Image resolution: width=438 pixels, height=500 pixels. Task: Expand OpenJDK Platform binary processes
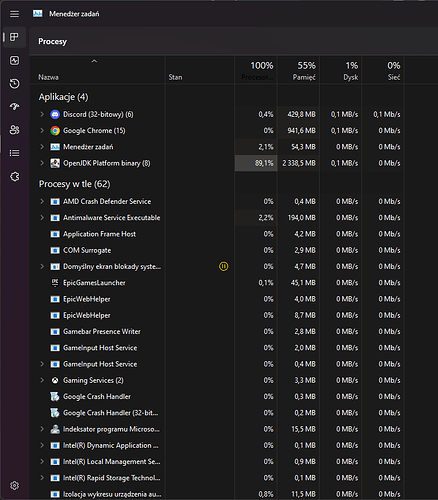pos(42,163)
